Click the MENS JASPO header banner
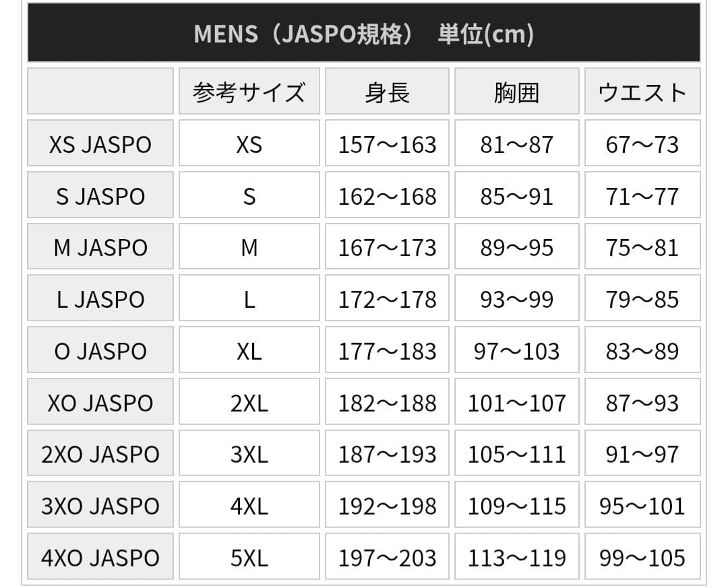Viewport: 728px width, 588px height. (x=363, y=32)
